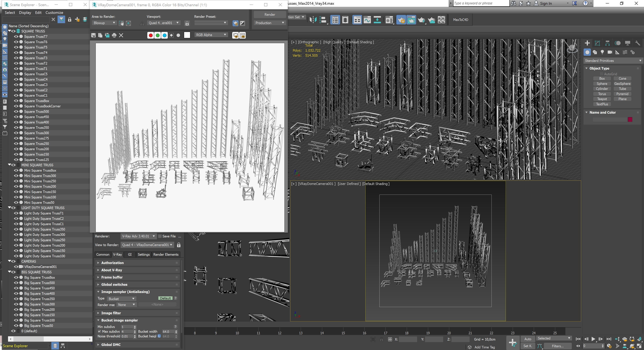
Task: Select the Lights category icon in Create panel
Action: (602, 52)
